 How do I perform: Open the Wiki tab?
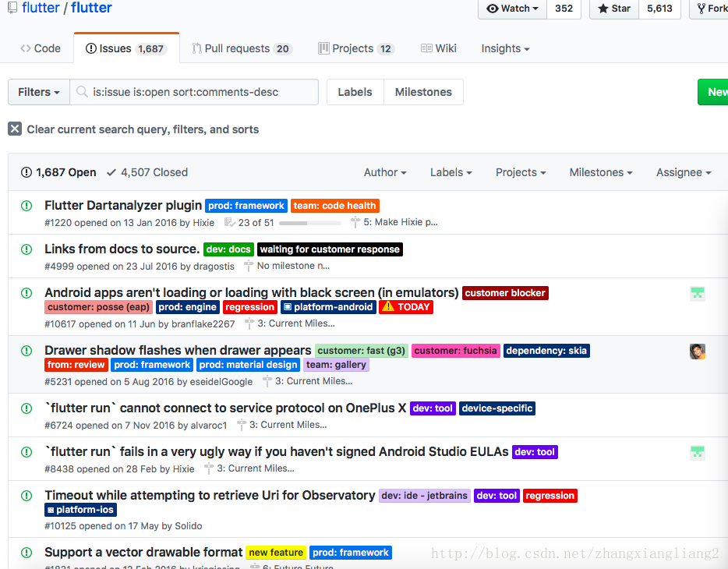pyautogui.click(x=439, y=48)
